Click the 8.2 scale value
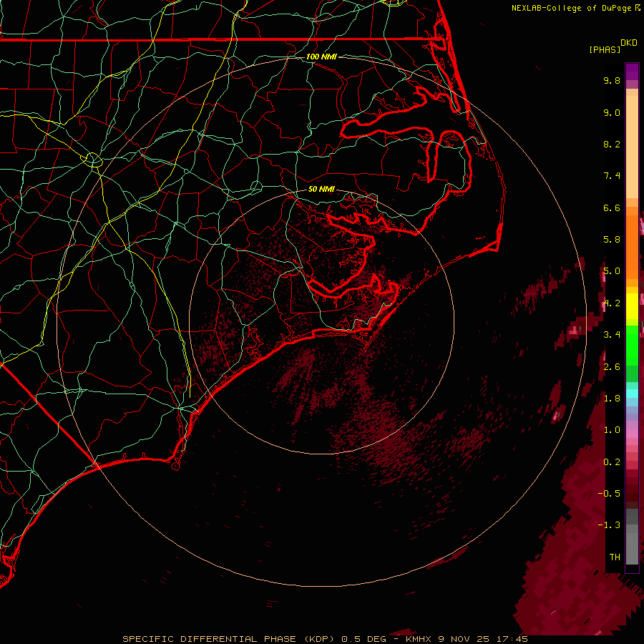Viewport: 644px width, 644px height. coord(612,144)
